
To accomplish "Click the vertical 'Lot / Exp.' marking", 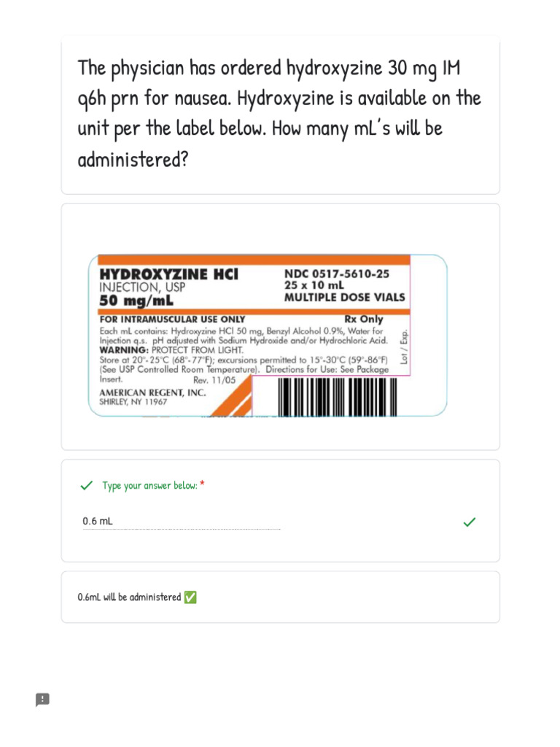I will [404, 347].
